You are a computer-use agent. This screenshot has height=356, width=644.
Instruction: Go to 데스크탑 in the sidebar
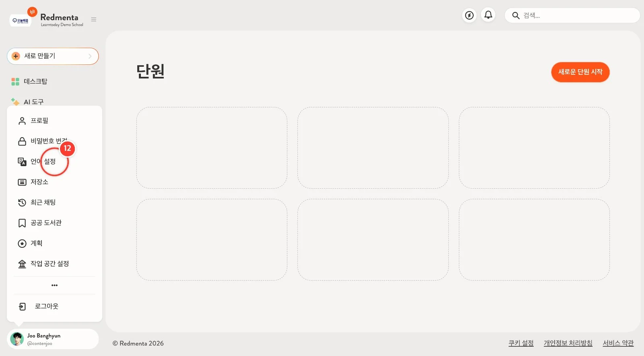point(35,82)
